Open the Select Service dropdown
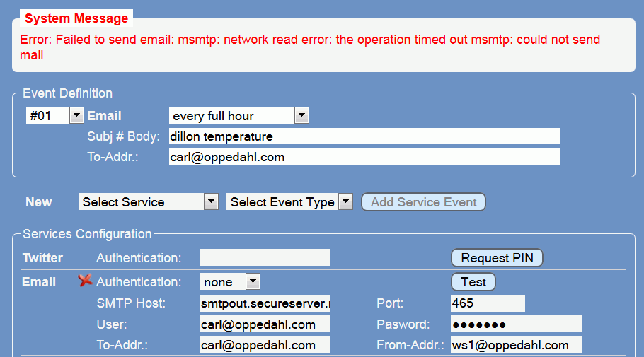Viewport: 644px width, 357px height. pyautogui.click(x=149, y=202)
